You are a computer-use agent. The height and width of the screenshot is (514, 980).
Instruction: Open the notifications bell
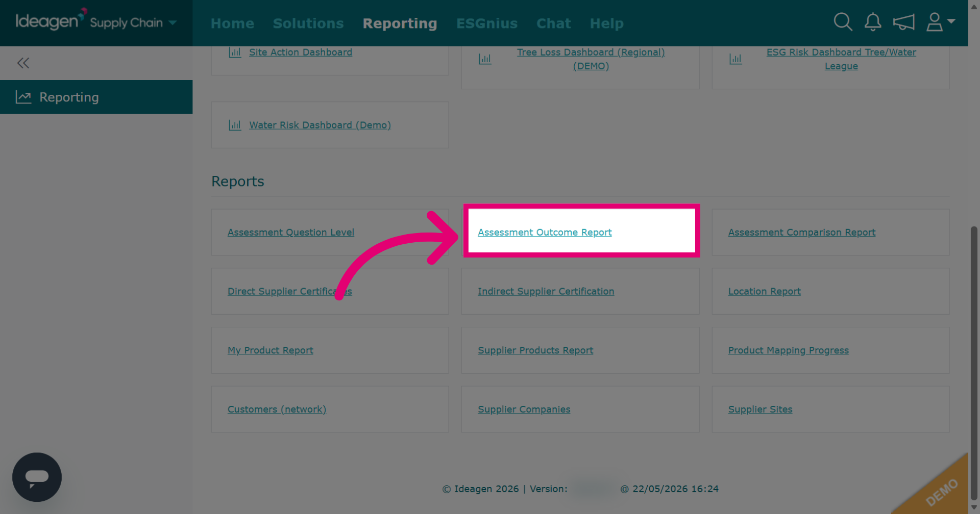pyautogui.click(x=873, y=22)
